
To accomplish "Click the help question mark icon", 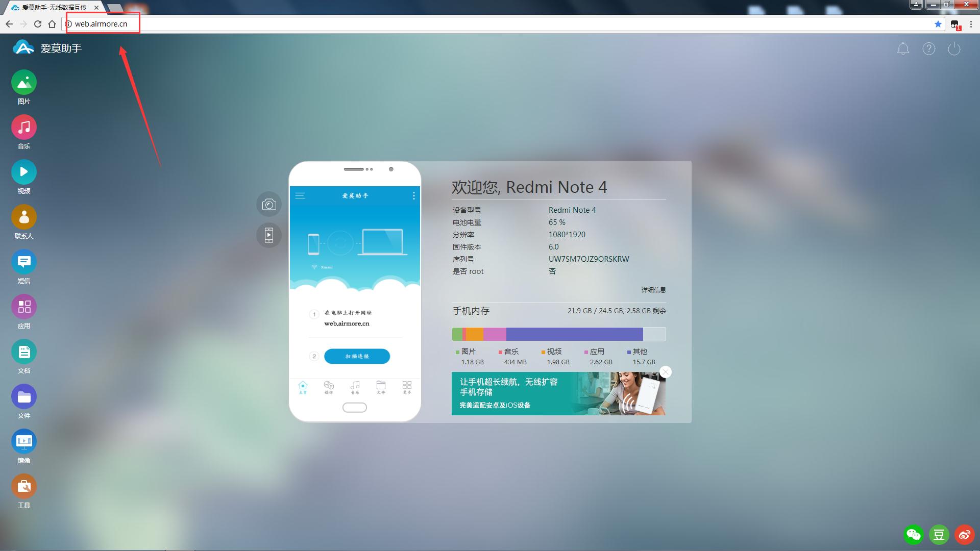I will point(929,48).
